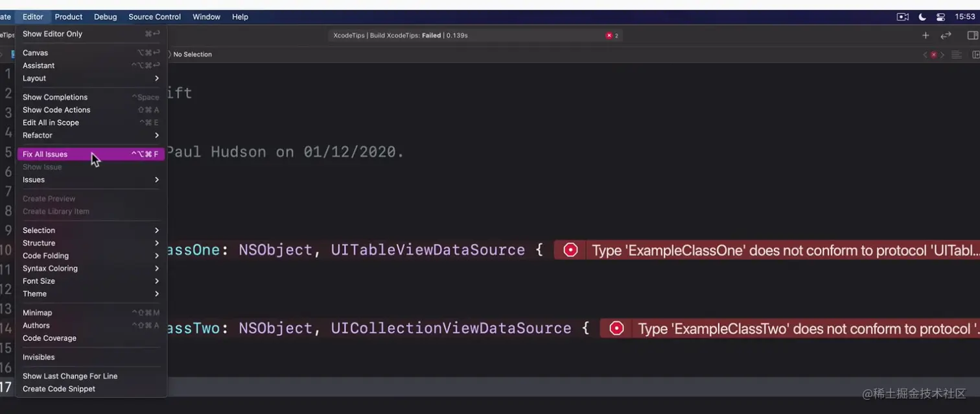Toggle Code Coverage display

pyautogui.click(x=91, y=338)
